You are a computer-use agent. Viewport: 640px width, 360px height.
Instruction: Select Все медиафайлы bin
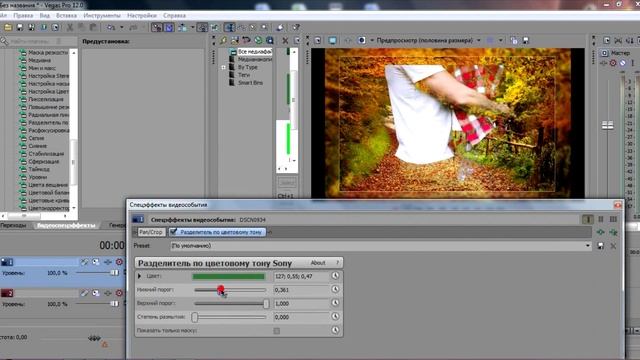255,52
